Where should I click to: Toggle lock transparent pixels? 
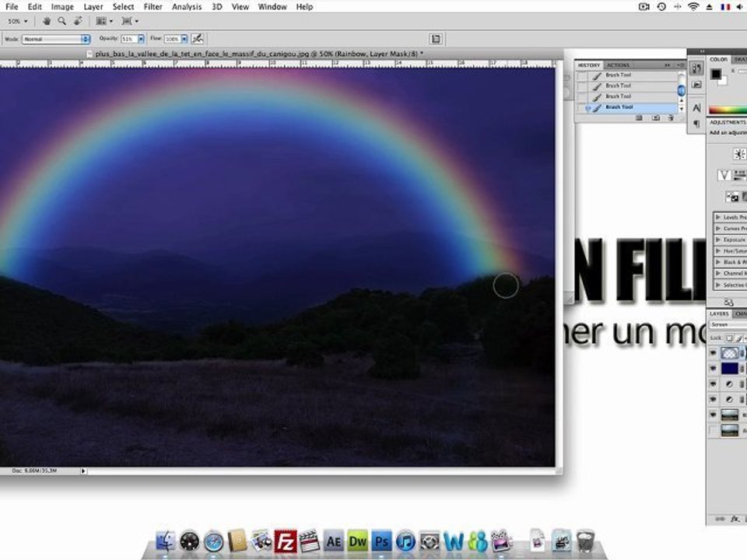pos(729,338)
